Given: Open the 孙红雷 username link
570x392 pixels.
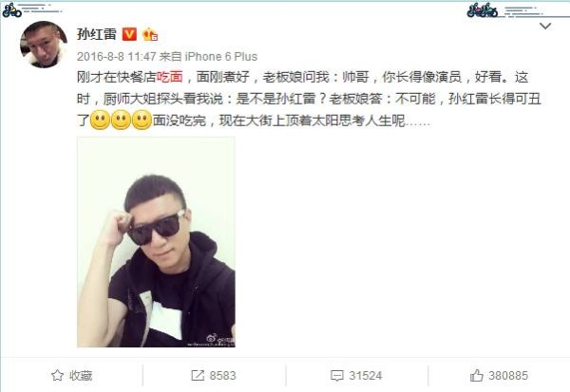Looking at the screenshot, I should click(97, 34).
